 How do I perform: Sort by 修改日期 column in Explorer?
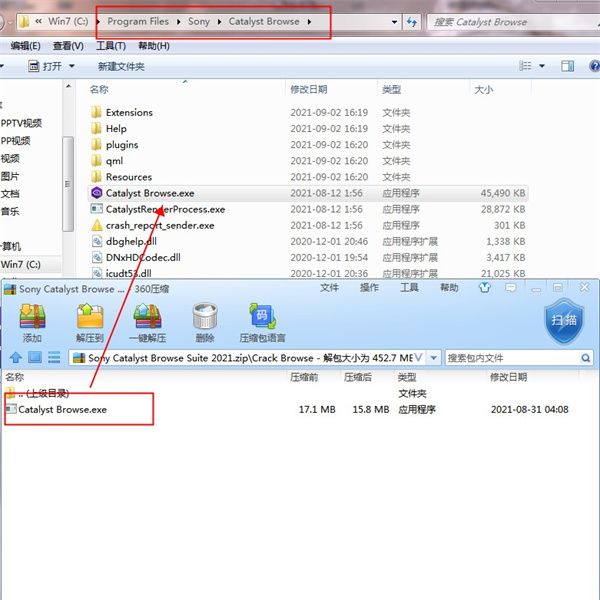coord(308,89)
